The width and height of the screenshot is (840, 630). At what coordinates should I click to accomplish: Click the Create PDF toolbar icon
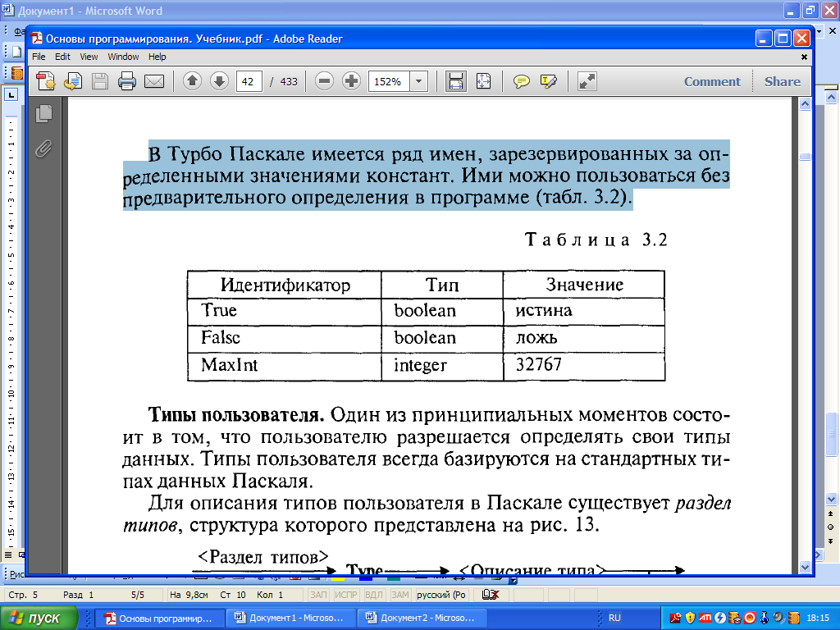click(46, 81)
